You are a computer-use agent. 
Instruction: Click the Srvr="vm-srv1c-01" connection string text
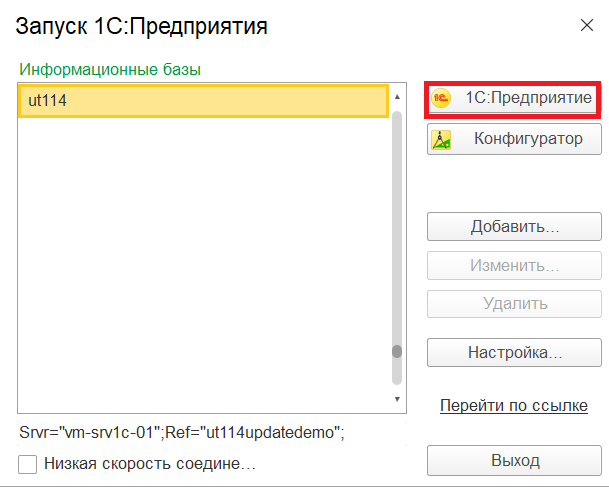(x=182, y=433)
